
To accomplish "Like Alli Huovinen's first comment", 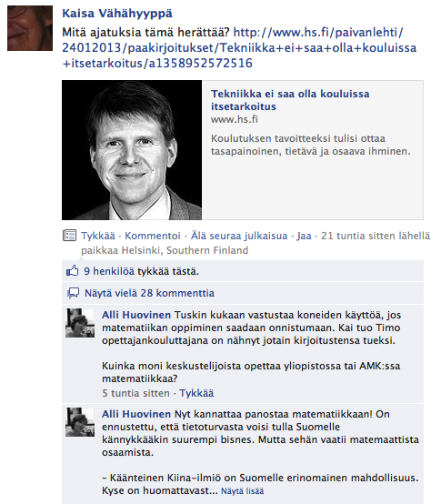I will click(196, 393).
